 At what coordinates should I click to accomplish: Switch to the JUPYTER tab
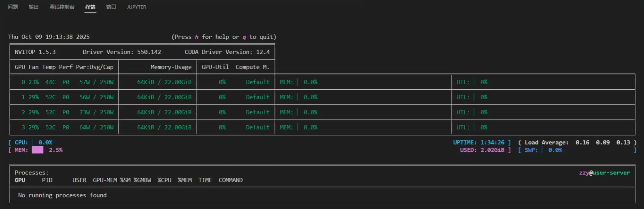coord(136,7)
